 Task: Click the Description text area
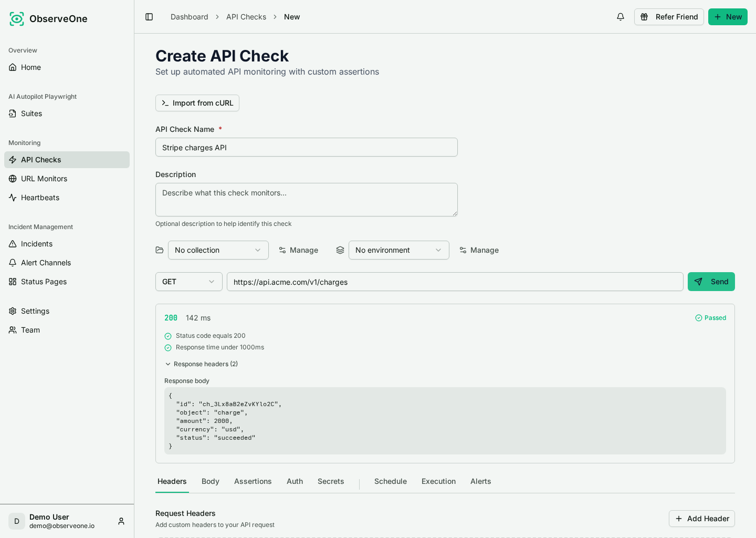(307, 200)
